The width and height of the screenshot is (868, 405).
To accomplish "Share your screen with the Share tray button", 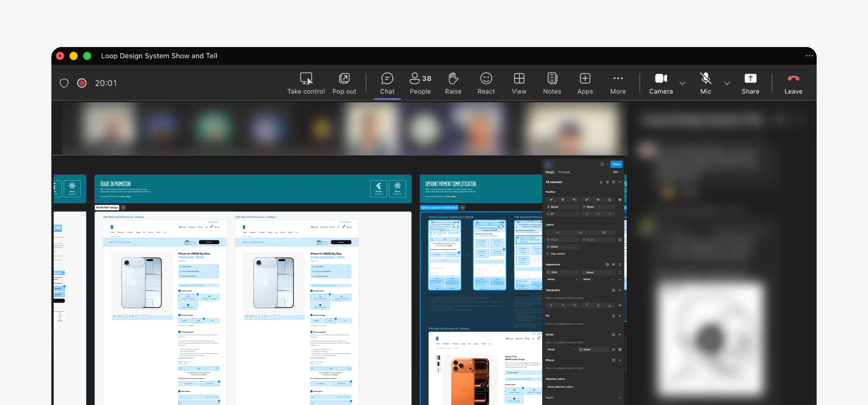I will [x=750, y=84].
